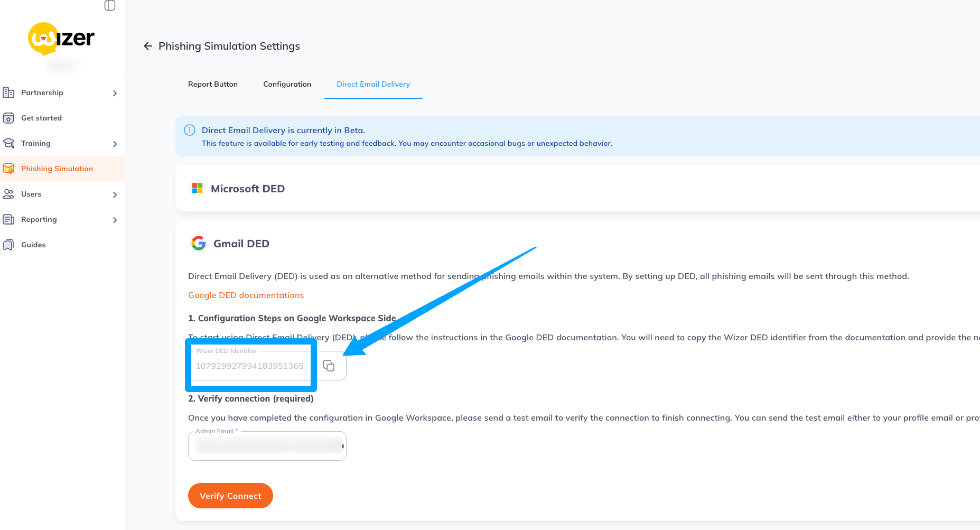
Task: Click the Reporting sidebar icon
Action: coord(8,219)
